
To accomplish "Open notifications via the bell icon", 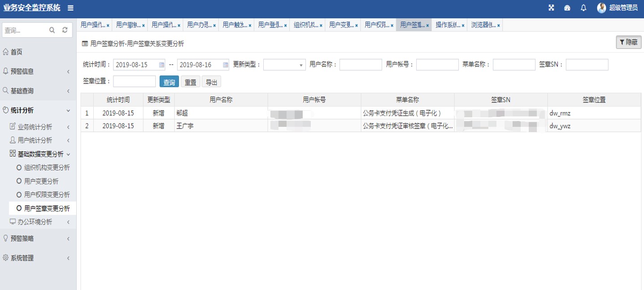I will pos(583,8).
